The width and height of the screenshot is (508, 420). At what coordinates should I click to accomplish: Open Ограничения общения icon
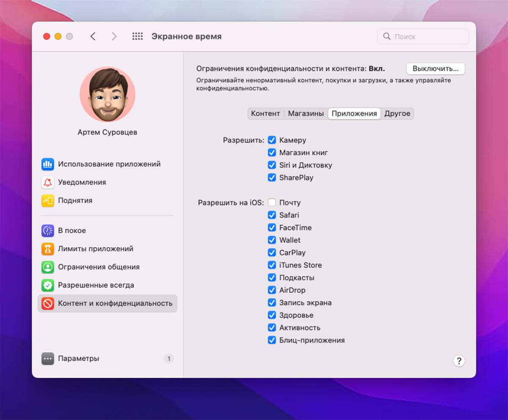coord(47,267)
